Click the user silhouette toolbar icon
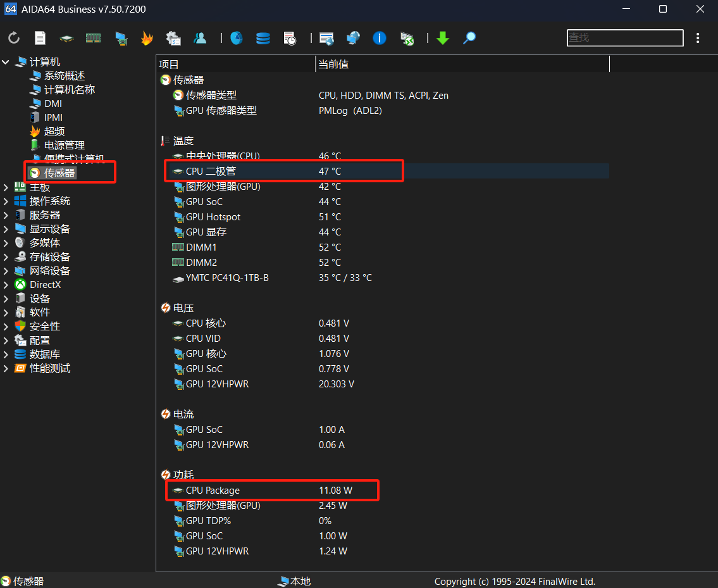This screenshot has width=718, height=588. (x=200, y=38)
